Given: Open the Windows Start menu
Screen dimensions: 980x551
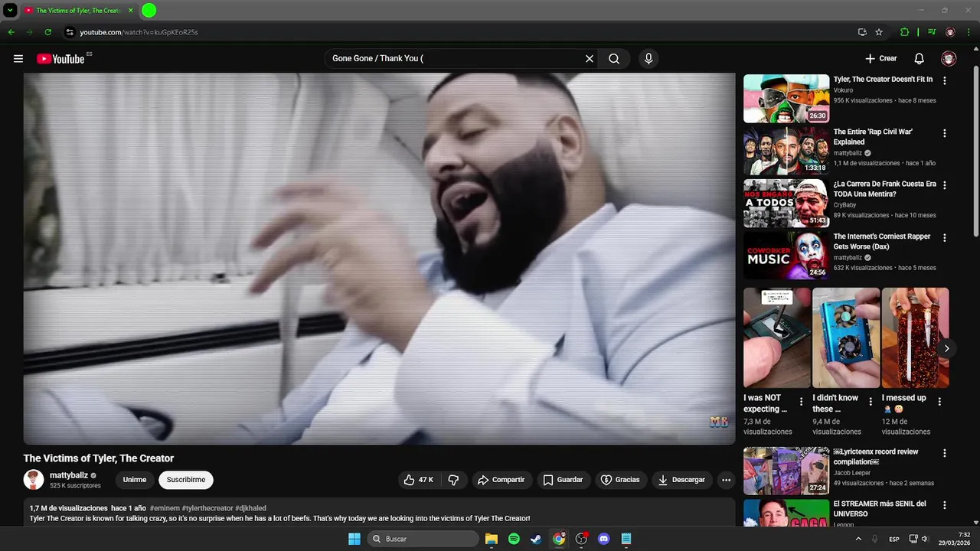Looking at the screenshot, I should (354, 539).
